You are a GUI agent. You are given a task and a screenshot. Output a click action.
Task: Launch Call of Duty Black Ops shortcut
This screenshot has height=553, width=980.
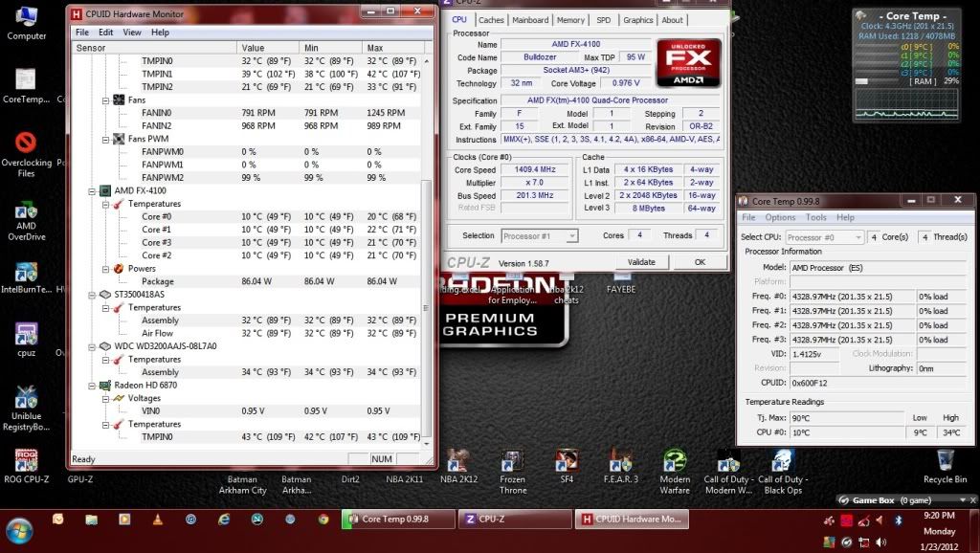click(x=783, y=473)
